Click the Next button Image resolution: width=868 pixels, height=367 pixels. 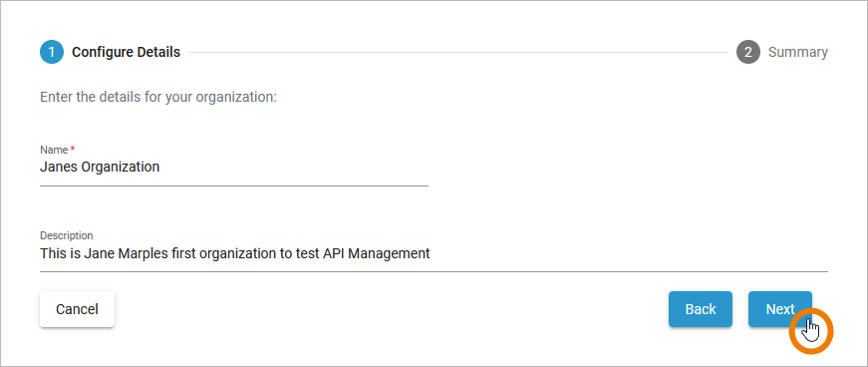[x=780, y=309]
